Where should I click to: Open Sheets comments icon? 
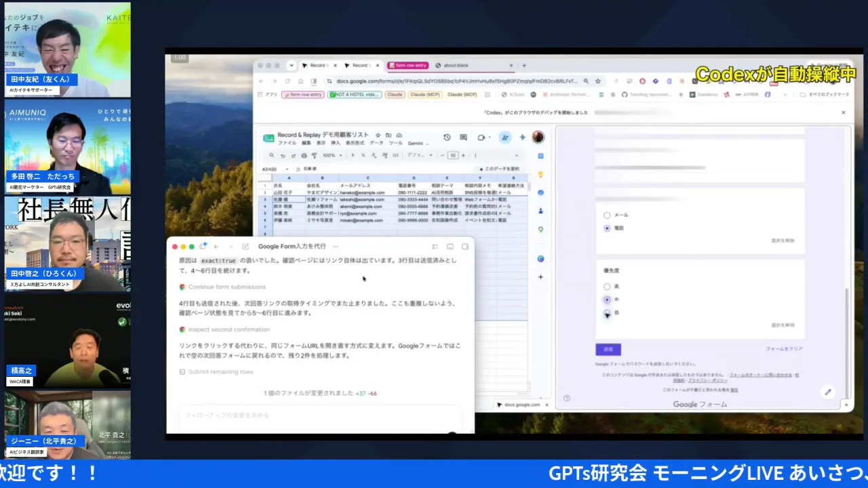(x=465, y=138)
